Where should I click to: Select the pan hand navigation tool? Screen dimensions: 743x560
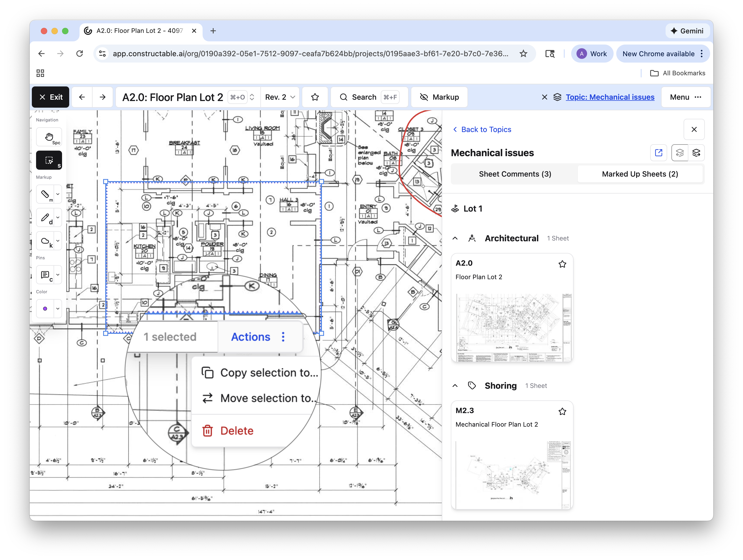tap(49, 137)
